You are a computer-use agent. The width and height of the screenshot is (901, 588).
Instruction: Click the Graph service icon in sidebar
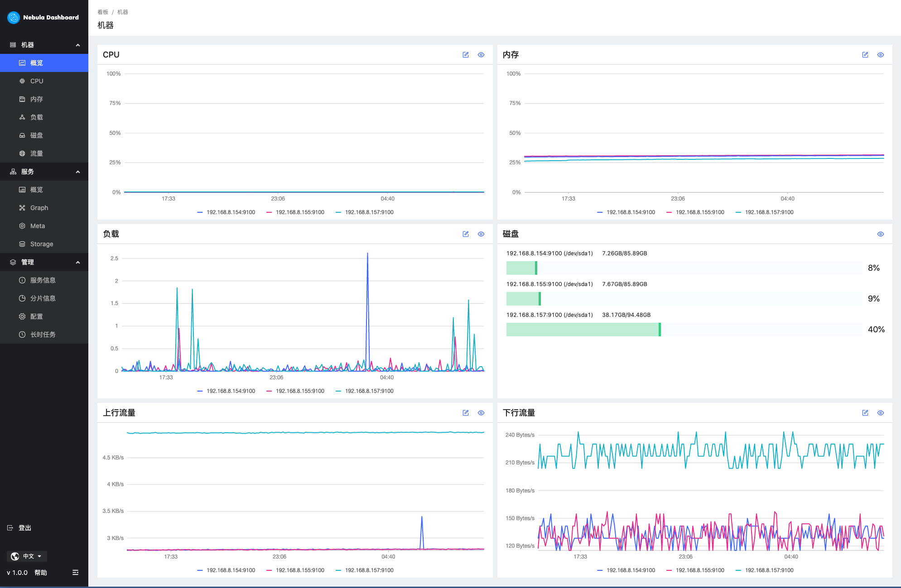click(x=22, y=208)
